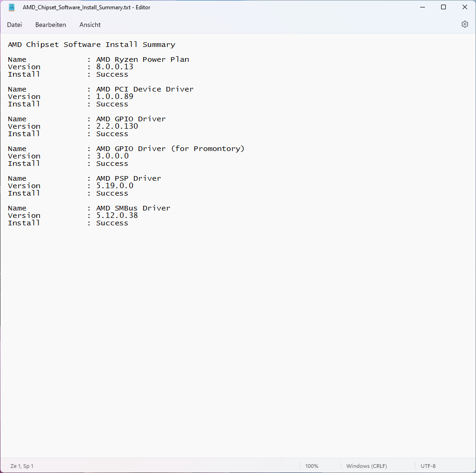Image resolution: width=476 pixels, height=473 pixels.
Task: Click the window title AMD_Chipset_Software_Install_Summary.txt
Action: (77, 7)
